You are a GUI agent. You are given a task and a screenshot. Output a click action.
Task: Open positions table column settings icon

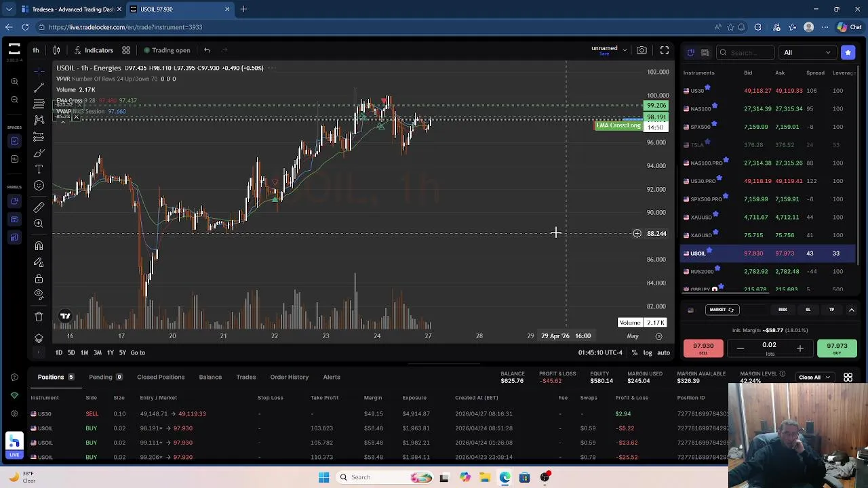click(x=848, y=378)
